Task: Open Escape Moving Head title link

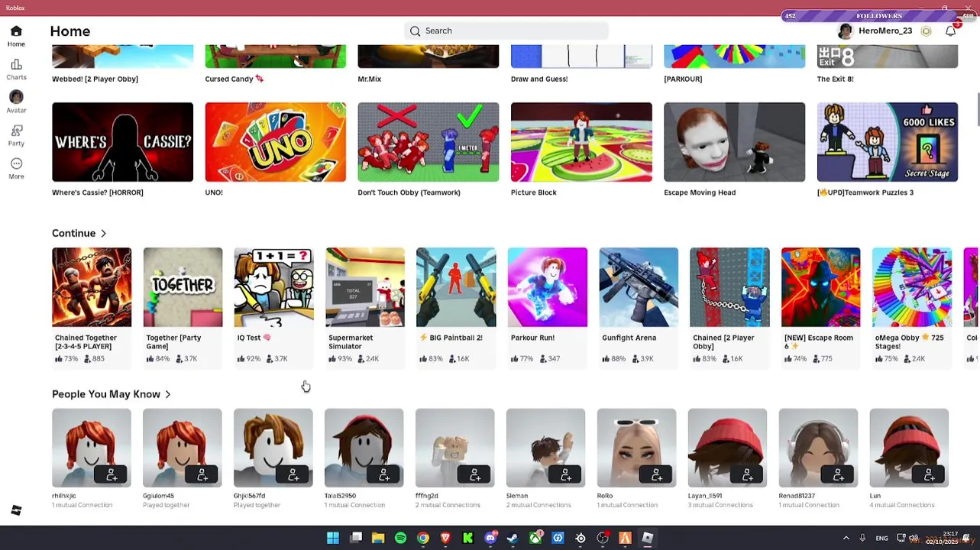Action: 700,192
